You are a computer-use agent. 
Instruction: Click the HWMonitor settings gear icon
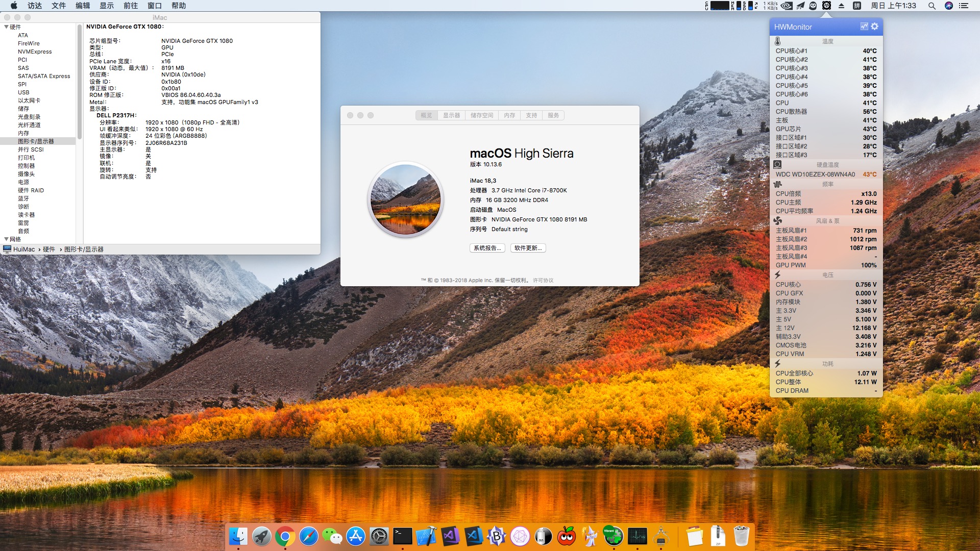[874, 26]
